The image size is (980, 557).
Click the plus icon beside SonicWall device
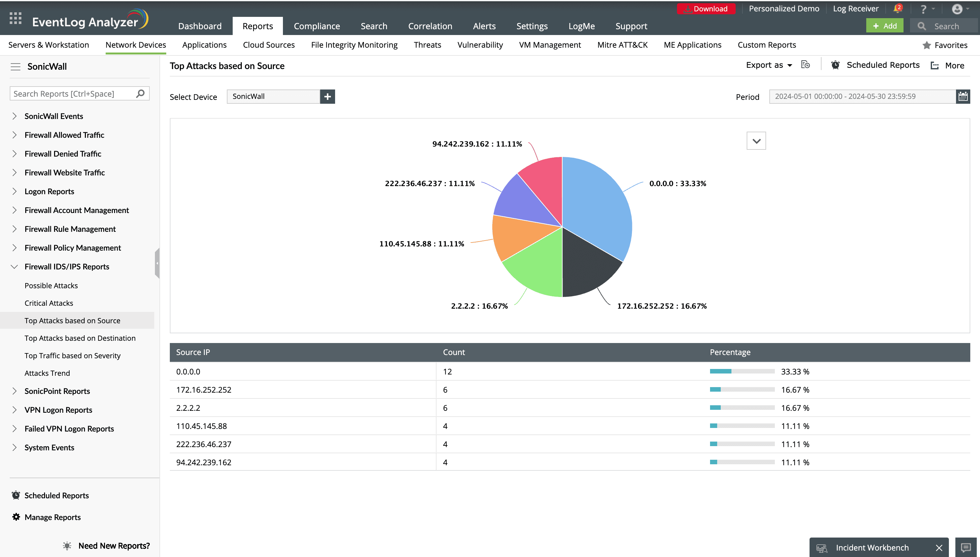327,96
